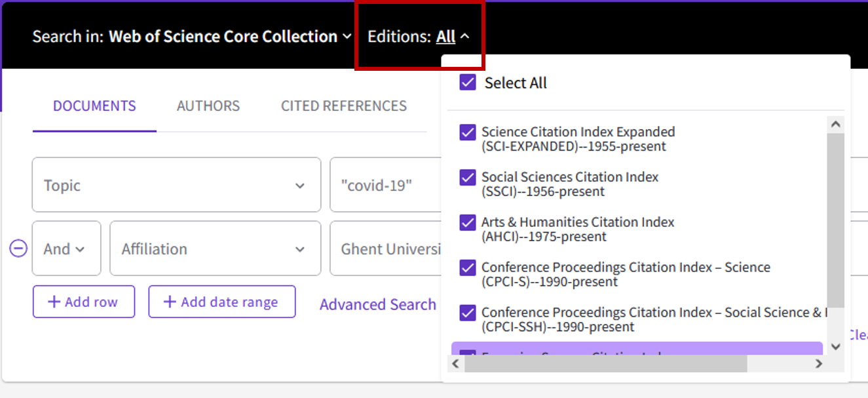Click the Science Citation Index Expanded label
The height and width of the screenshot is (398, 868).
point(578,139)
